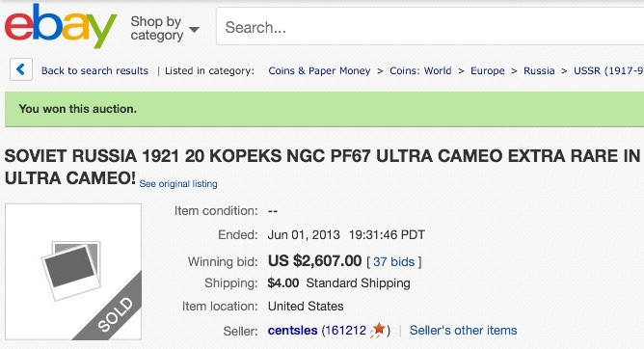Viewport: 644px width, 349px height.
Task: Click the eBay logo
Action: click(61, 27)
